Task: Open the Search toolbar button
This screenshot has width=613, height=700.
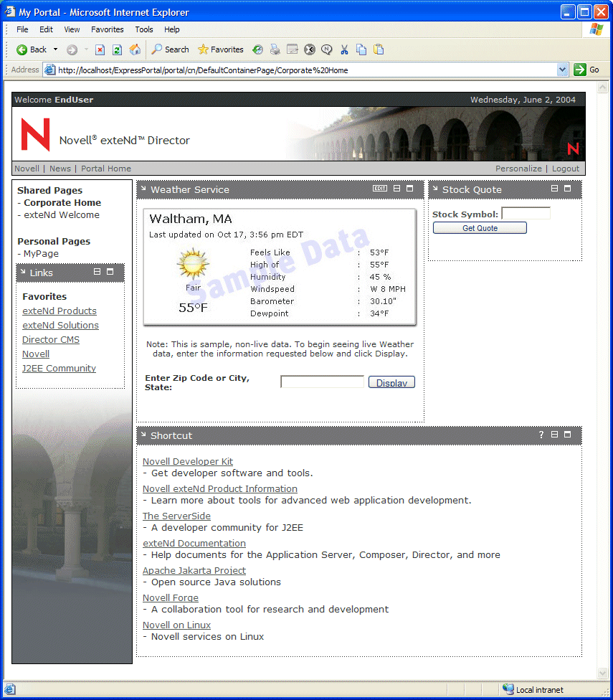Action: pos(170,49)
